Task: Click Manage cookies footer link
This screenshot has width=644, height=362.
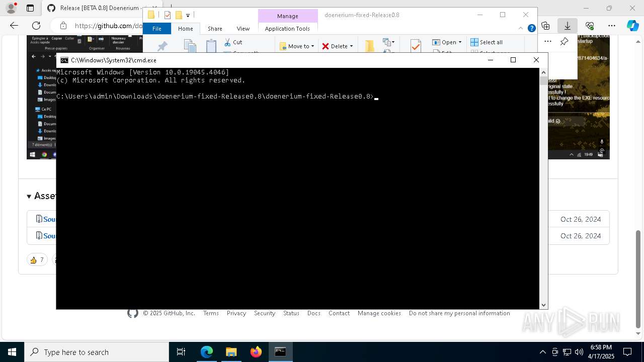Action: pos(379,313)
